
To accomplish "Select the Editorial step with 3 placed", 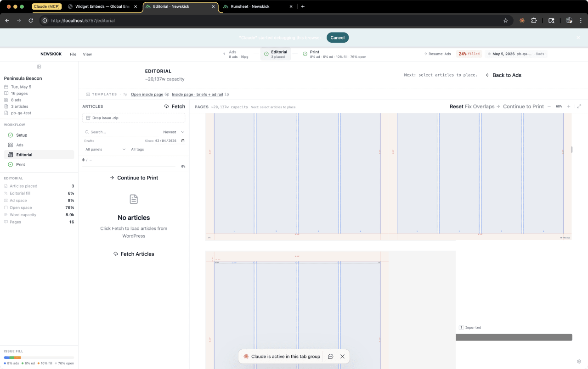I will [276, 54].
